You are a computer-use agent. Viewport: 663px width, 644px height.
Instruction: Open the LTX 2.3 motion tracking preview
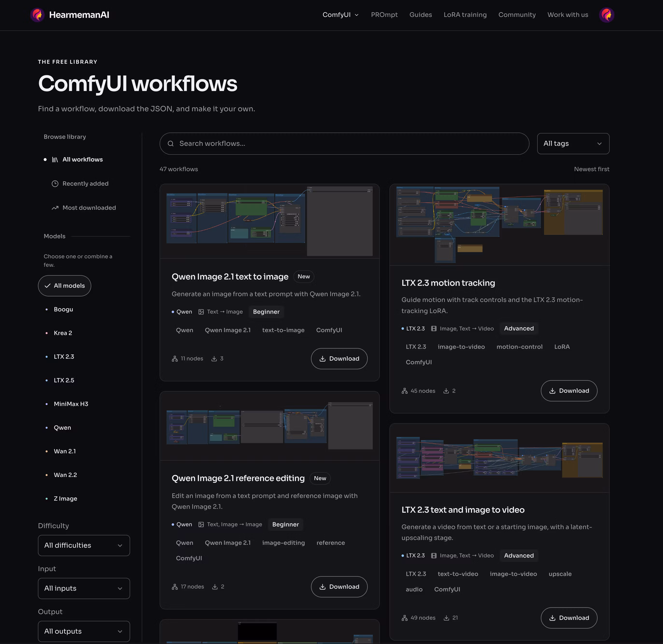click(499, 225)
